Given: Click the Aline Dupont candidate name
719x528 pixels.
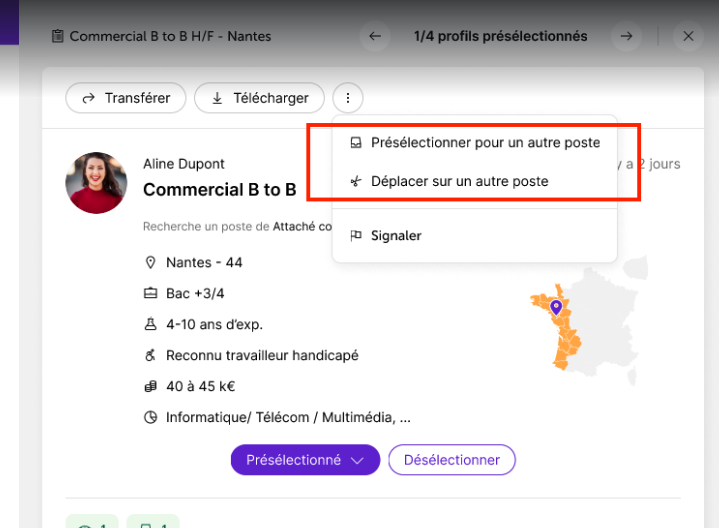Looking at the screenshot, I should coord(184,164).
